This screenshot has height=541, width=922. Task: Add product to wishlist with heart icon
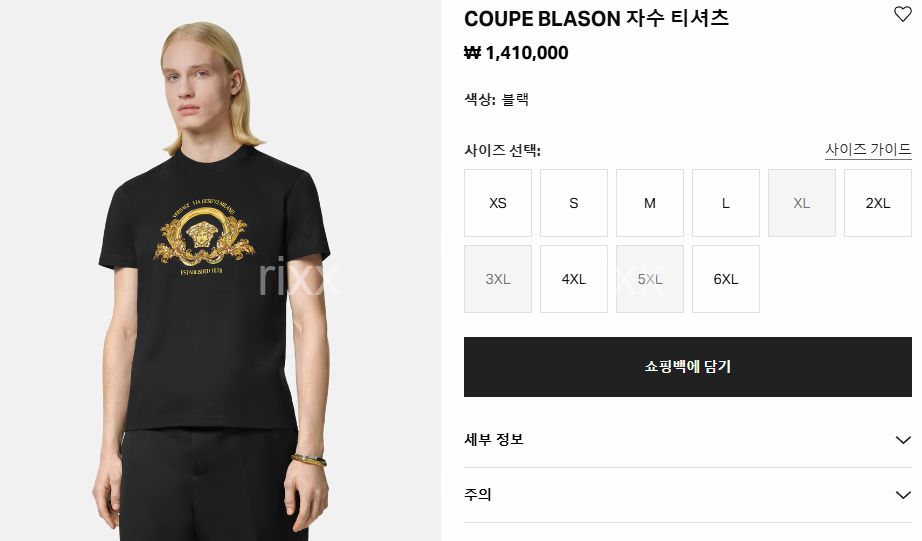[x=902, y=14]
